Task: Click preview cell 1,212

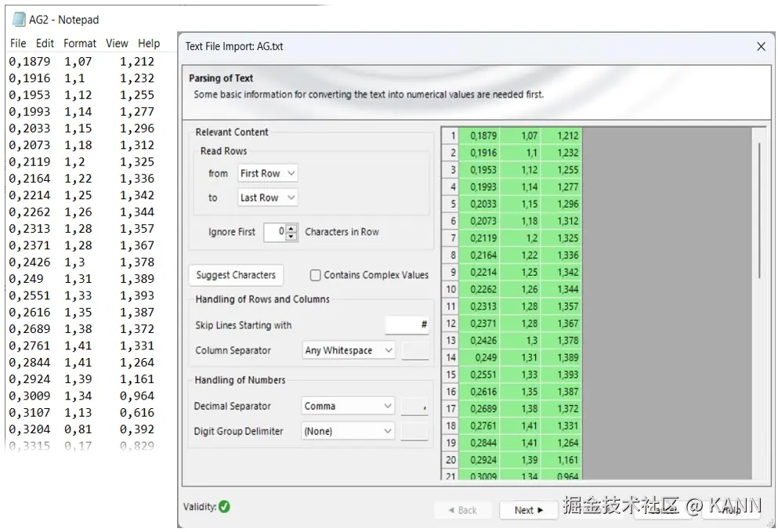Action: 561,136
